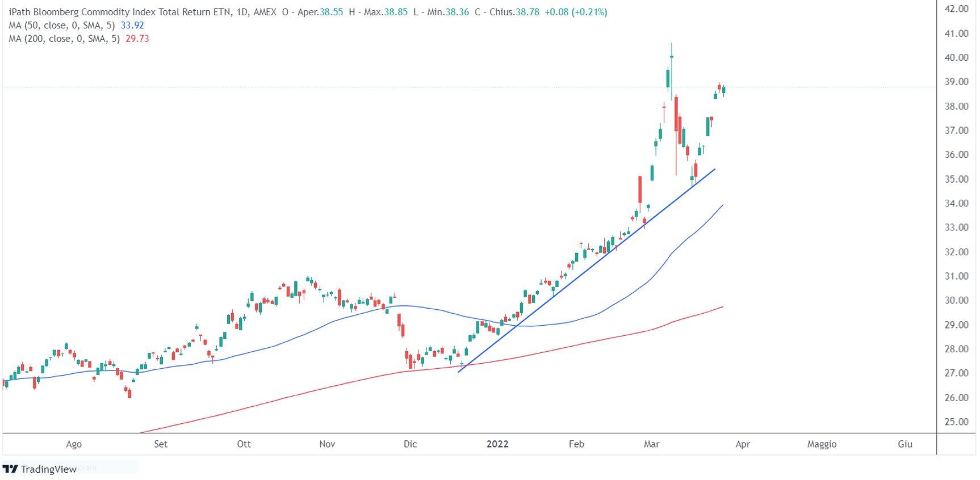Click the 34.00 price scale label
Viewport: 980px width, 480px height.
click(956, 203)
